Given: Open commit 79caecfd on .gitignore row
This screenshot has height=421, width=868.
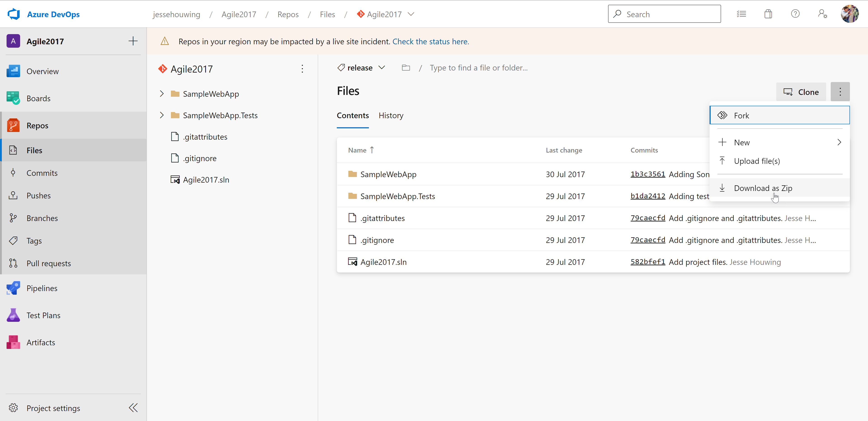Looking at the screenshot, I should (648, 240).
